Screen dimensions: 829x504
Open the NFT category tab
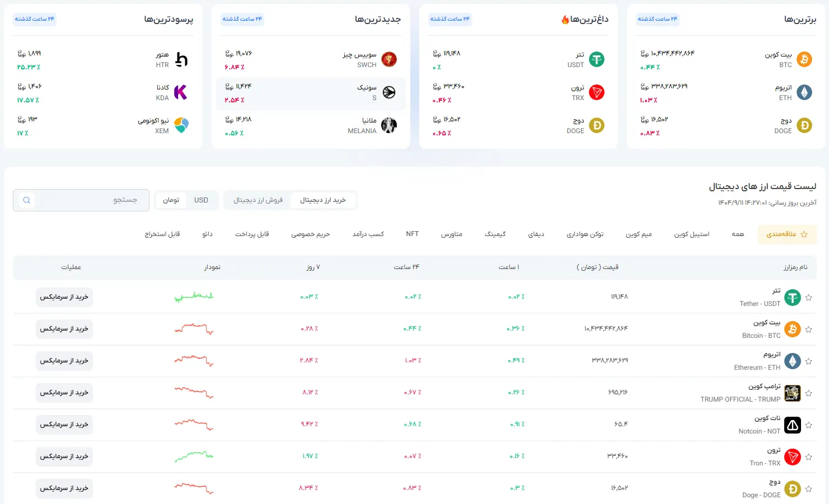pos(412,234)
